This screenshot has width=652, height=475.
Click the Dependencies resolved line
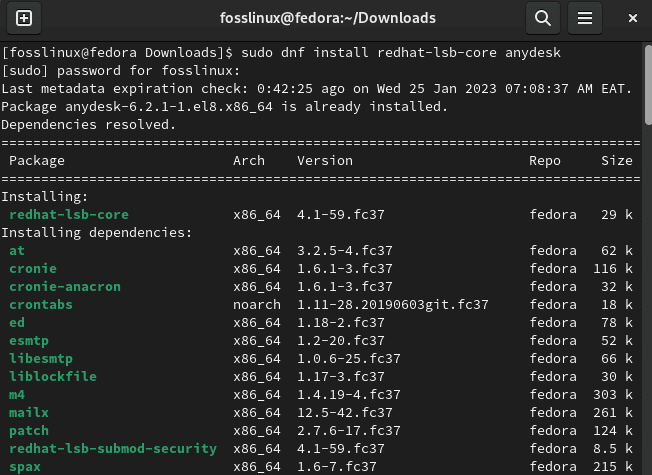coord(89,125)
